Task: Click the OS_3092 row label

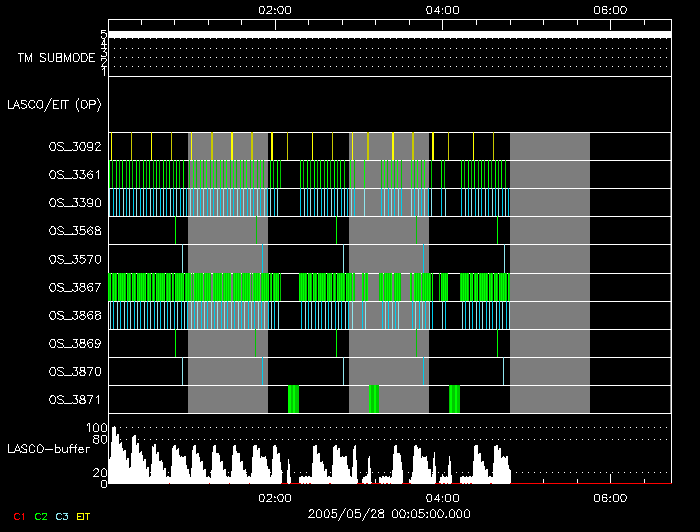Action: point(75,146)
